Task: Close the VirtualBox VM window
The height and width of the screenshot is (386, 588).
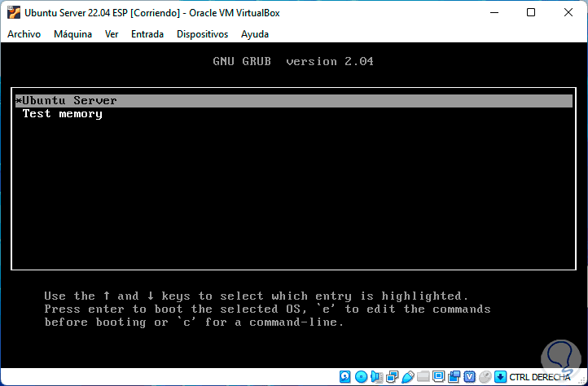Action: click(568, 12)
